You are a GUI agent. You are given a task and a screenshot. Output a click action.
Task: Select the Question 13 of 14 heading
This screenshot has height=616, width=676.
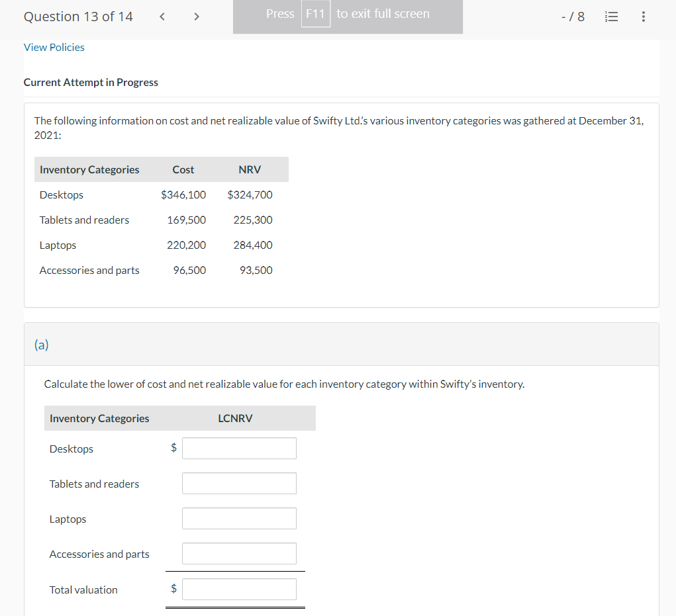pyautogui.click(x=78, y=17)
